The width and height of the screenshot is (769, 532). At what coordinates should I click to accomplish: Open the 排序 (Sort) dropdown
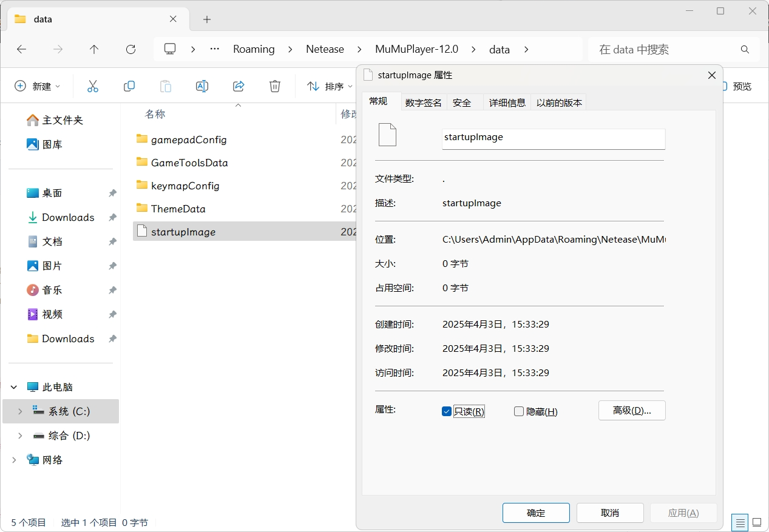pos(328,86)
